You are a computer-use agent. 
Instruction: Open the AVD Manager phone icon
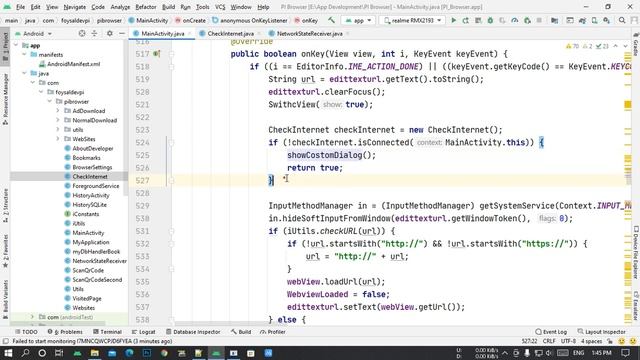tap(595, 20)
